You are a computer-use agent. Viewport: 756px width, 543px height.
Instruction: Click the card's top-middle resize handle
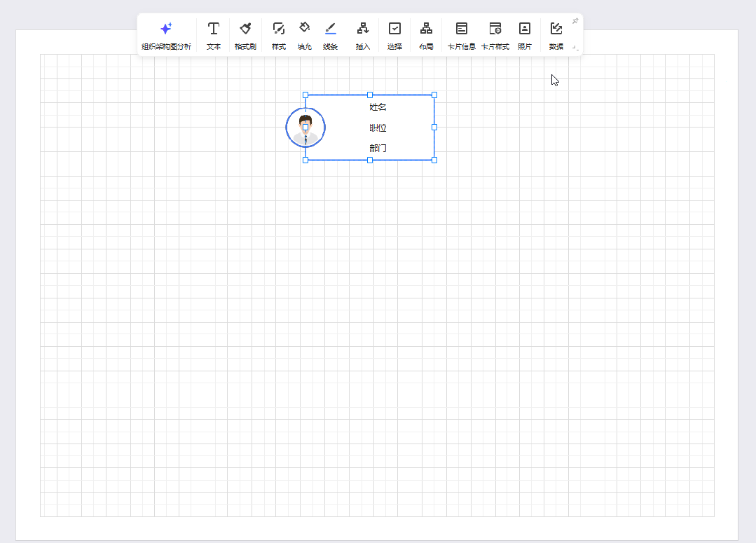tap(370, 95)
